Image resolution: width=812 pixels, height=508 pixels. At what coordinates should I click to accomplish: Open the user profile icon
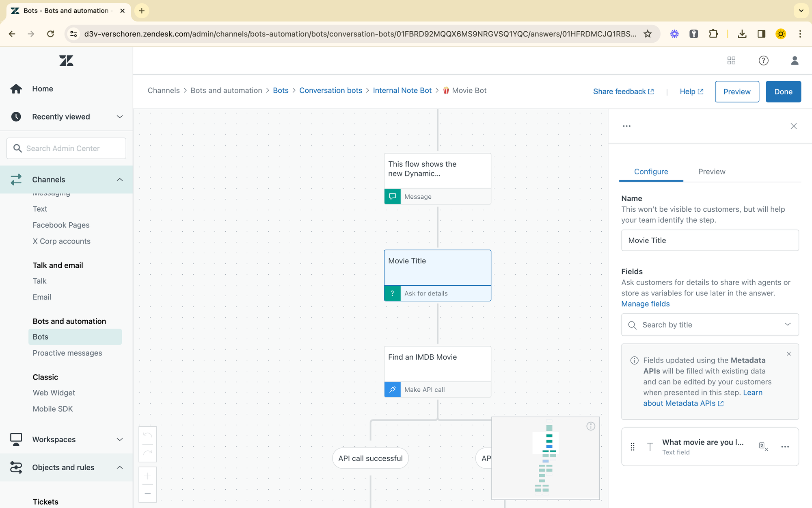pyautogui.click(x=795, y=61)
